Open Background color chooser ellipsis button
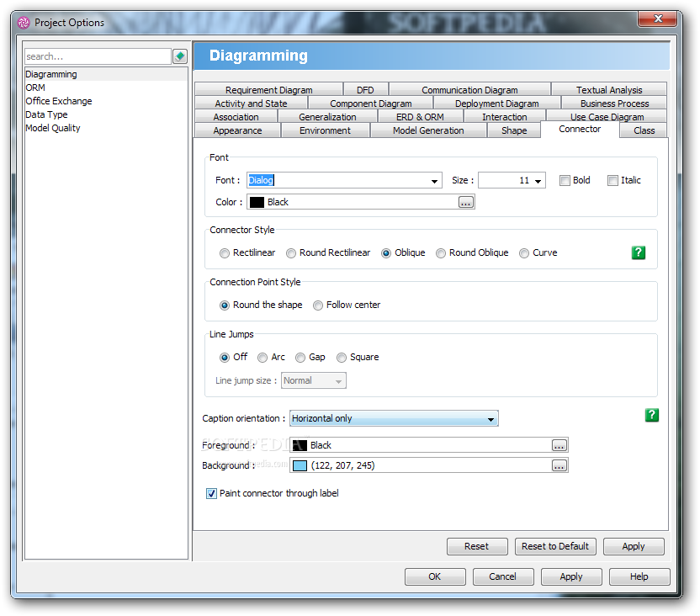Image resolution: width=700 pixels, height=616 pixels. click(559, 465)
